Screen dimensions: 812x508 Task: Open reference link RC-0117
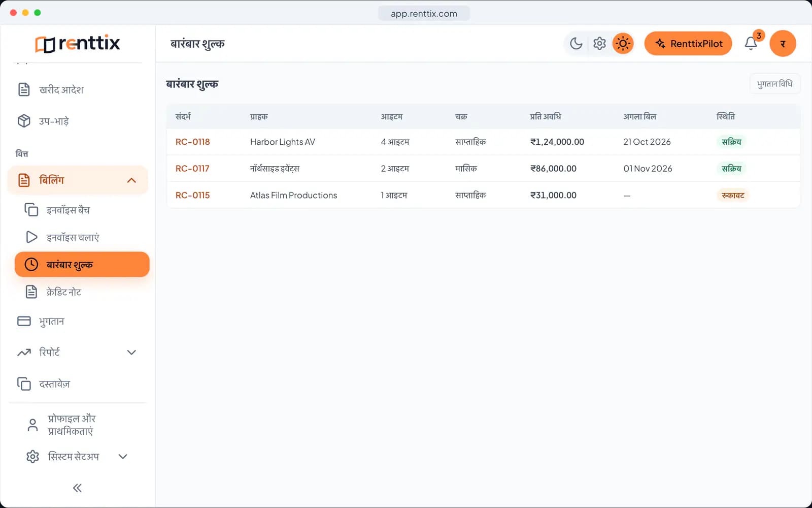pyautogui.click(x=192, y=168)
